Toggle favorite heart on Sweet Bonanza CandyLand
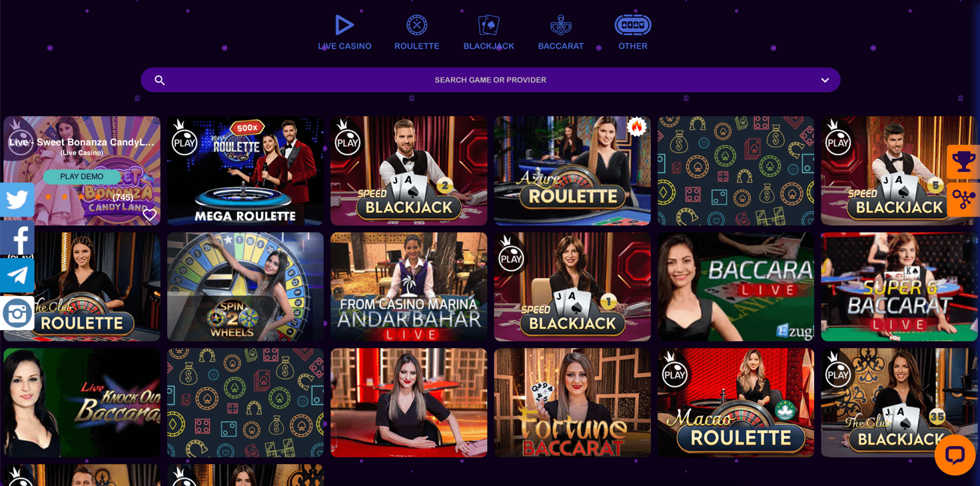Viewport: 980px width, 486px height. (150, 214)
